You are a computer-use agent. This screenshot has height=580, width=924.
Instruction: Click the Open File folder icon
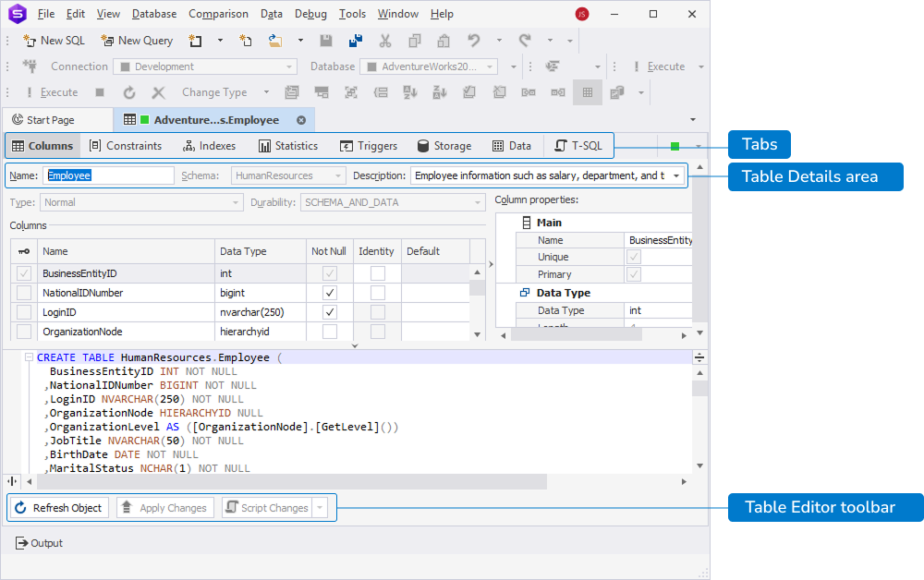click(274, 41)
